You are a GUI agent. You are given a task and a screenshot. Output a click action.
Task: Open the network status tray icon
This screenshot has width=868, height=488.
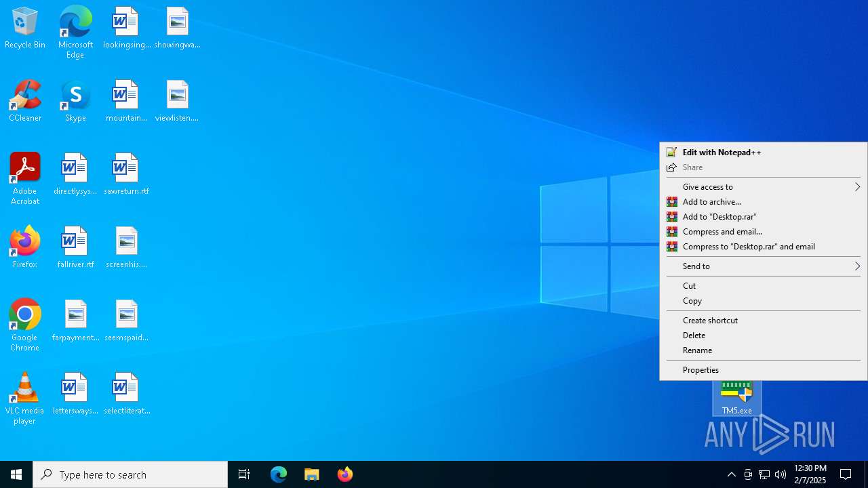point(764,474)
